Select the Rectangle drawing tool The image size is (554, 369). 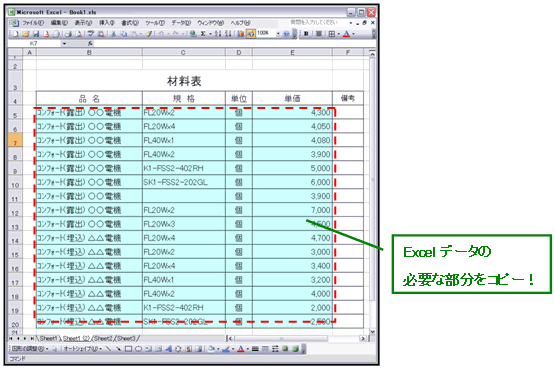[x=128, y=349]
